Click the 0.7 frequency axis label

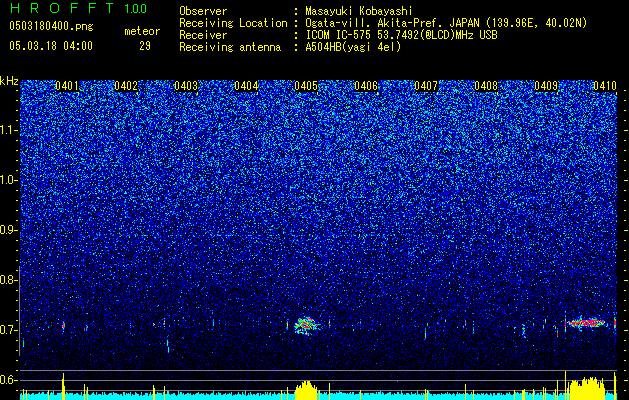point(8,330)
